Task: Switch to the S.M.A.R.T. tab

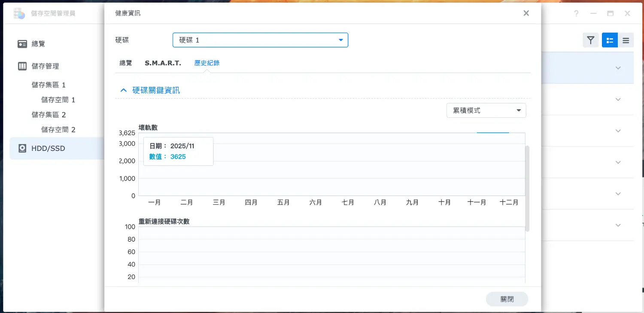Action: pos(163,63)
